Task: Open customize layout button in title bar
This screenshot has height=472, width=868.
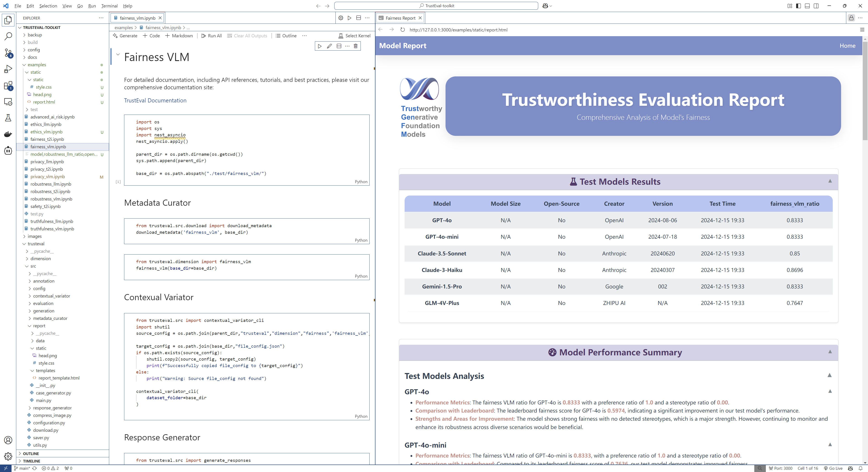Action: point(790,6)
